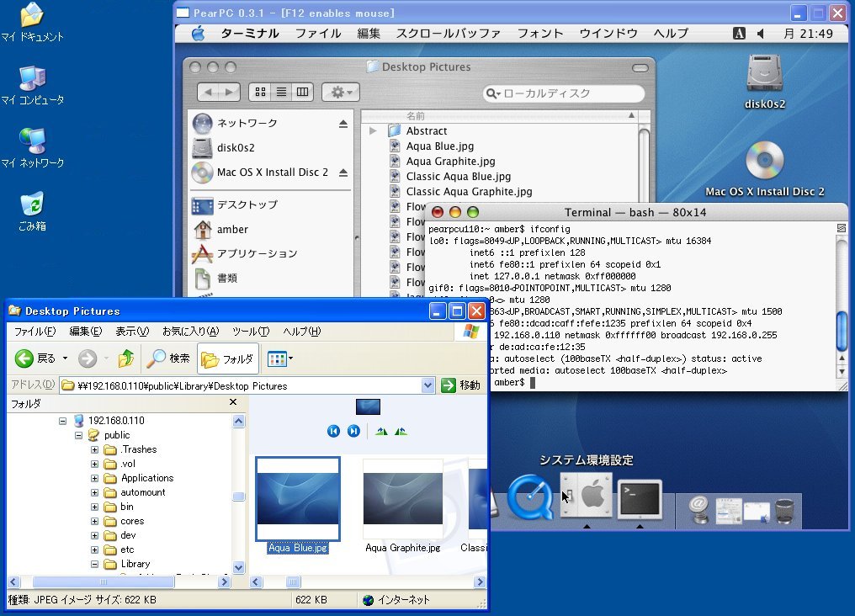Launch QuickTime Player from the Dock
Viewport: 855px width, 616px height.
529,497
